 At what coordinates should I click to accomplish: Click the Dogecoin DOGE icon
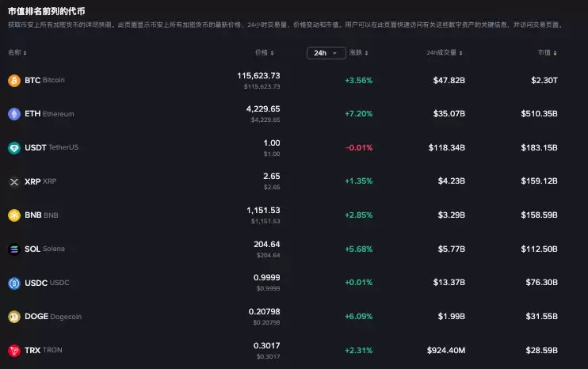13,317
